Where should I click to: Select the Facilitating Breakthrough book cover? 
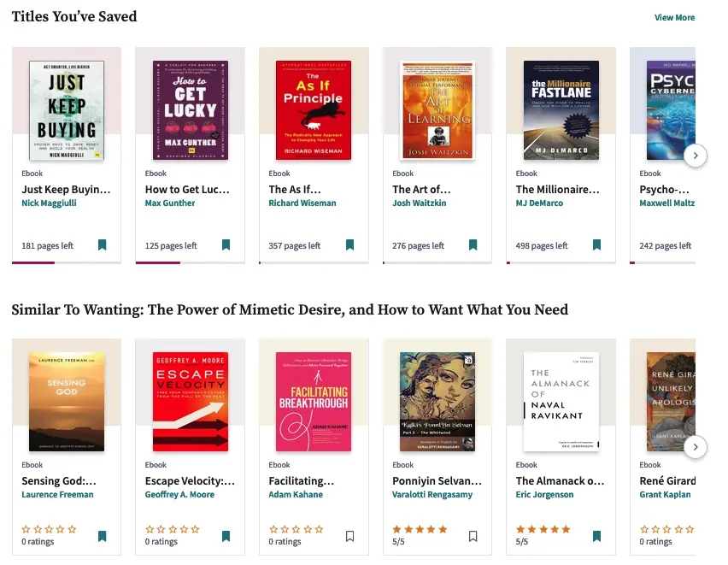coord(314,402)
